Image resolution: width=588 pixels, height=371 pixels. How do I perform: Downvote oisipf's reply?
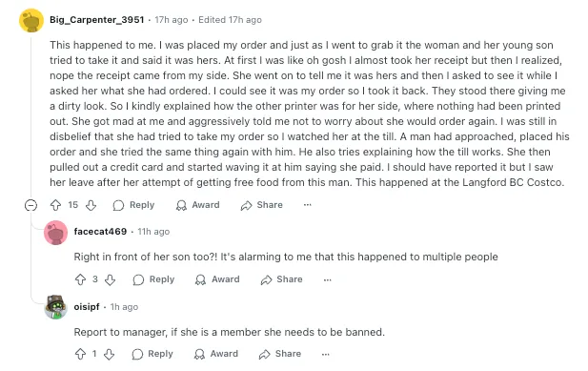point(110,354)
